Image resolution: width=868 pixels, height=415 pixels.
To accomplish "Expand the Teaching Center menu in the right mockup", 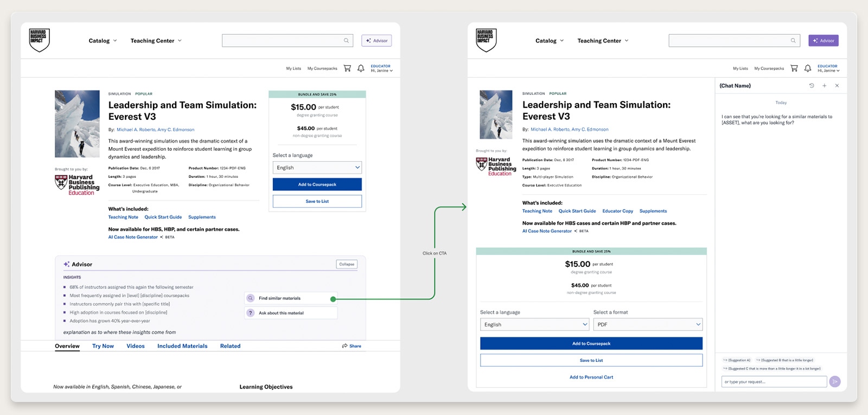I will pyautogui.click(x=603, y=41).
